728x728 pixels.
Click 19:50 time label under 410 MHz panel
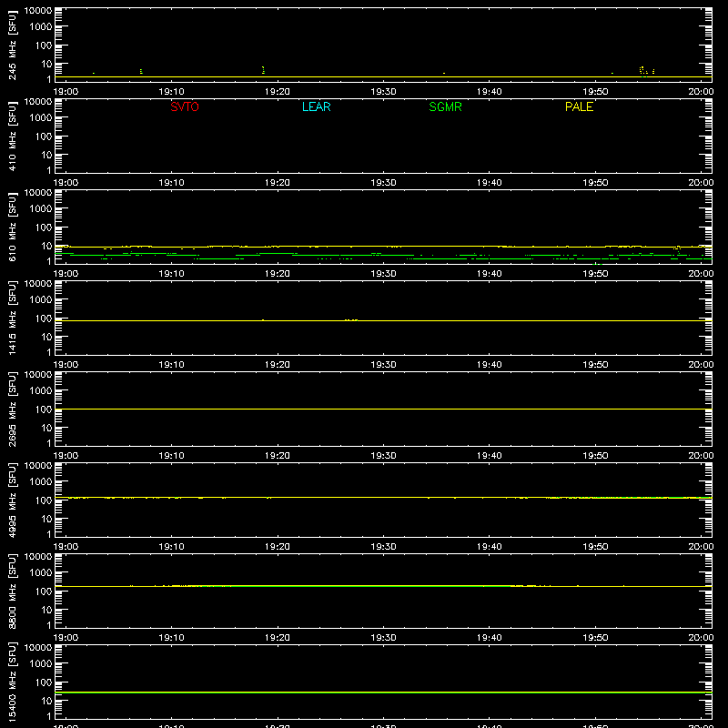click(x=595, y=183)
